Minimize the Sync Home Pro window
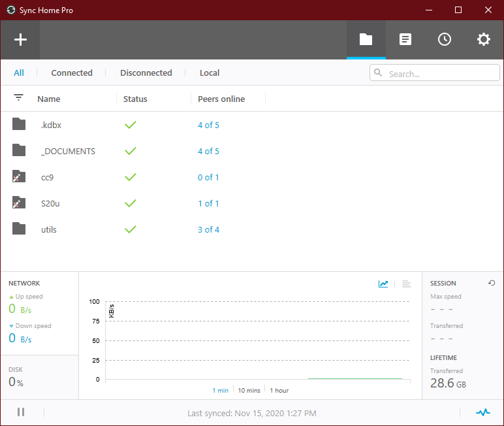Viewport: 504px width, 426px height. tap(429, 10)
